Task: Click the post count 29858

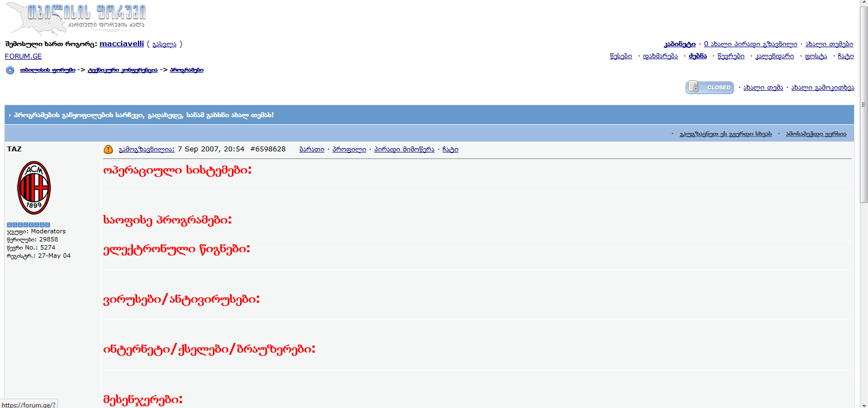Action: coord(48,240)
